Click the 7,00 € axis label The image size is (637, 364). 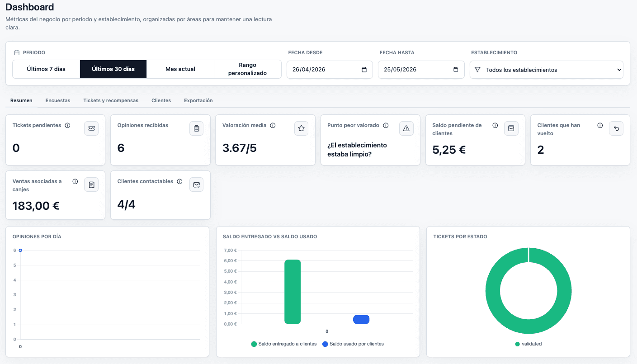(230, 250)
